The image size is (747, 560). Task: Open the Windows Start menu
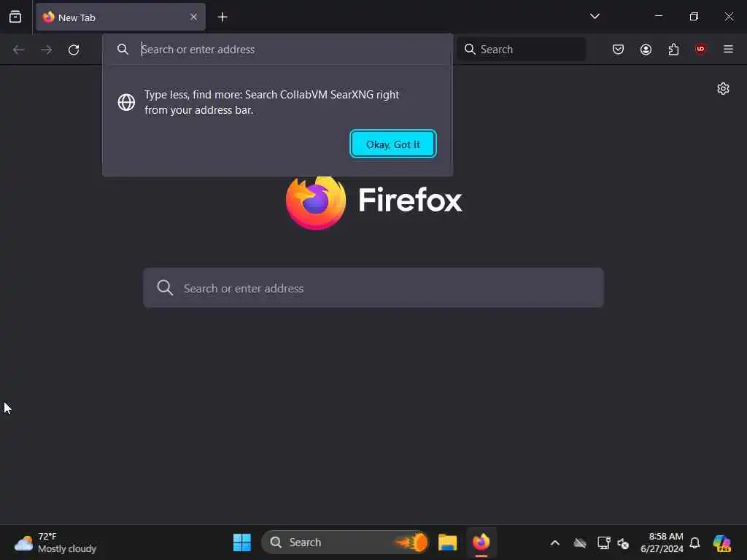pyautogui.click(x=242, y=542)
